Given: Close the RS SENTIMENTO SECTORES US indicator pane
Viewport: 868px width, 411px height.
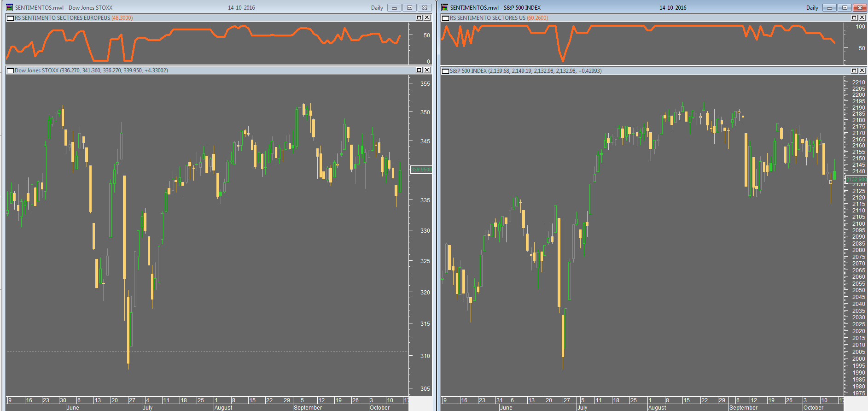Looking at the screenshot, I should tap(862, 18).
